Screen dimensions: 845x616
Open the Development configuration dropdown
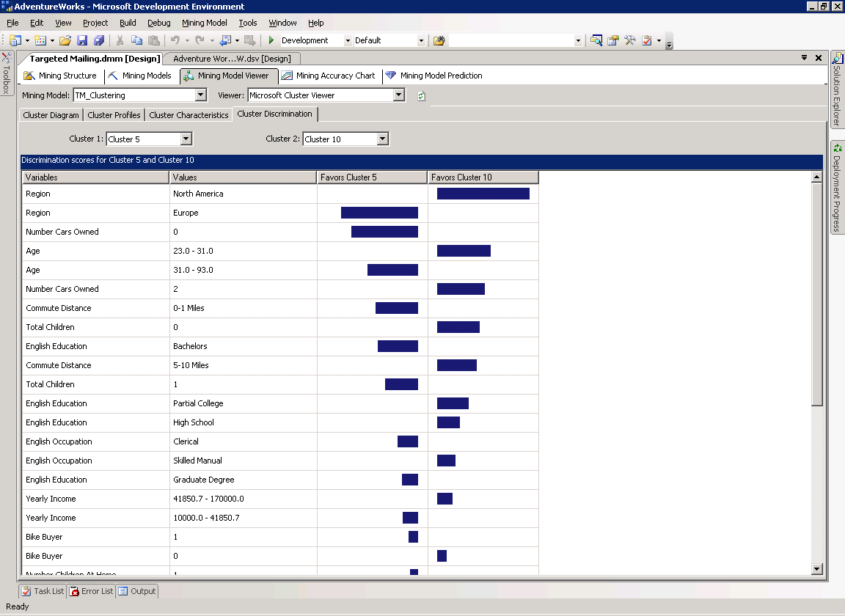coord(348,40)
